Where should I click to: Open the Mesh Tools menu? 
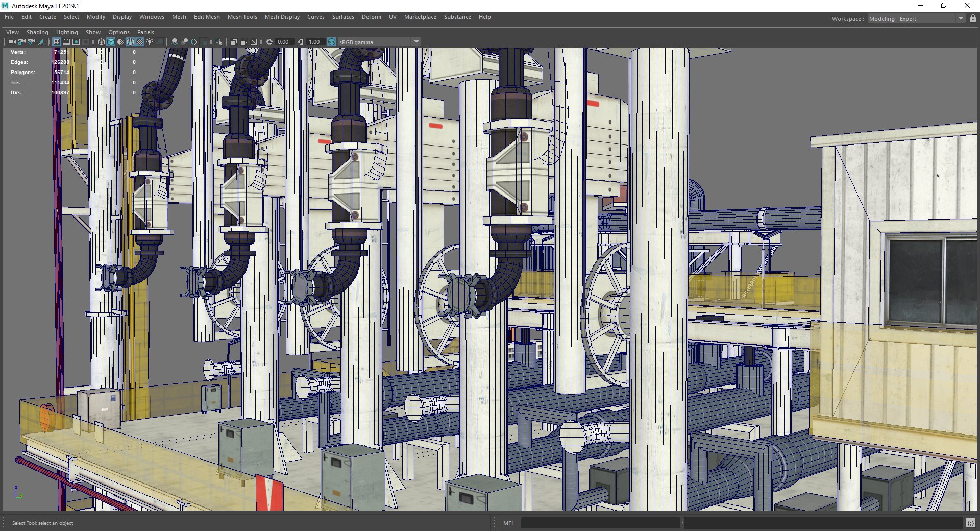(242, 17)
